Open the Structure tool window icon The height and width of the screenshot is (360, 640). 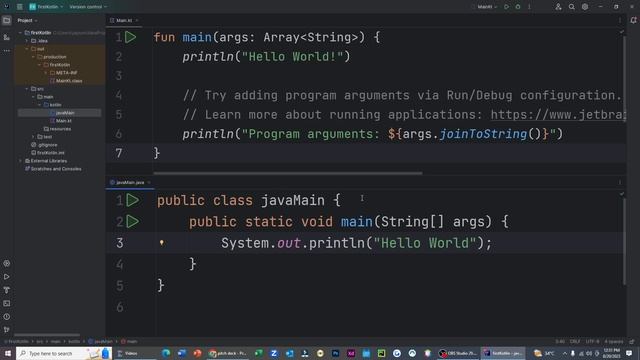7,37
